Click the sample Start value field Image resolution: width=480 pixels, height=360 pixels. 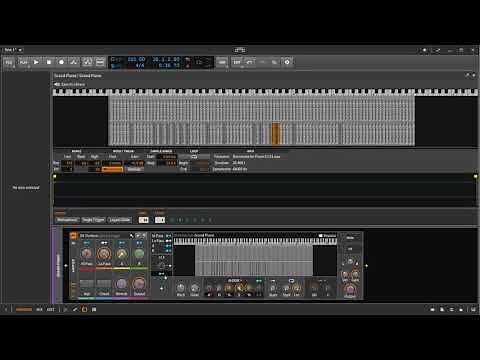coord(166,157)
